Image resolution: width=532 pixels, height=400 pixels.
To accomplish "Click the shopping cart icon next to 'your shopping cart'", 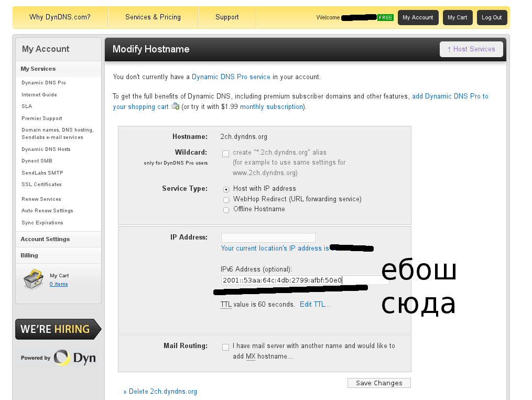I will (175, 106).
